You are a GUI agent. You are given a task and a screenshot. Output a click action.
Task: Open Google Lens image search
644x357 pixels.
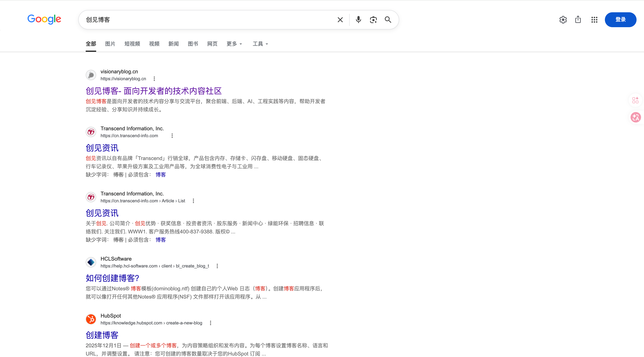(x=373, y=20)
